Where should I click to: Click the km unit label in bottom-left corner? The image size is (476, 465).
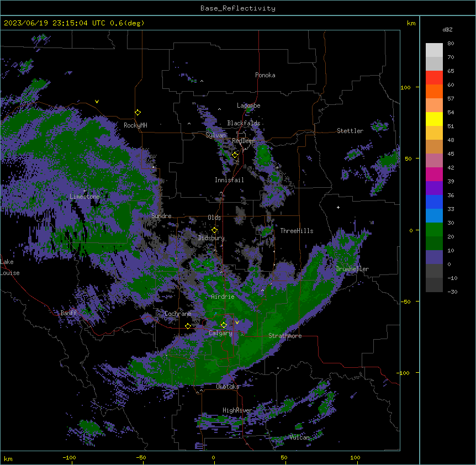(x=8, y=458)
